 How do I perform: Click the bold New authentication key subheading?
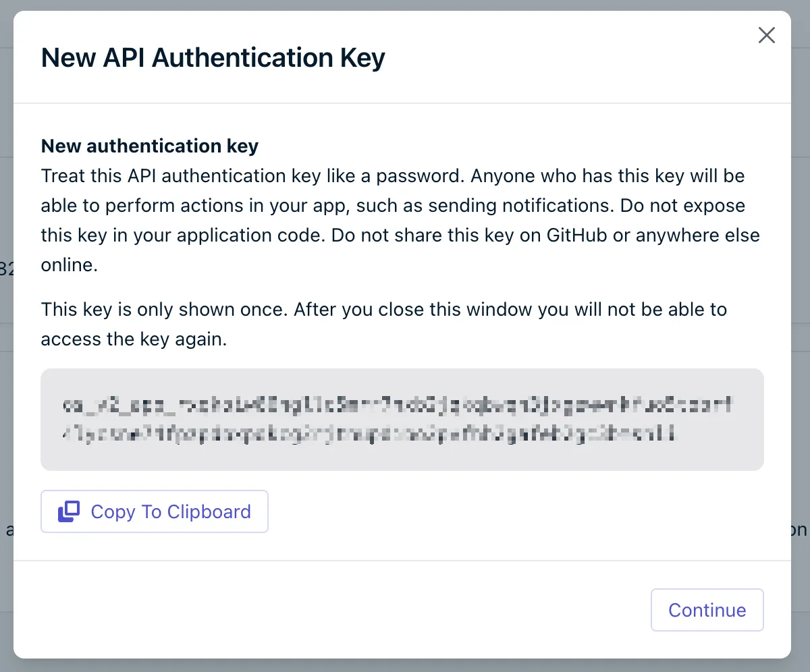tap(150, 146)
